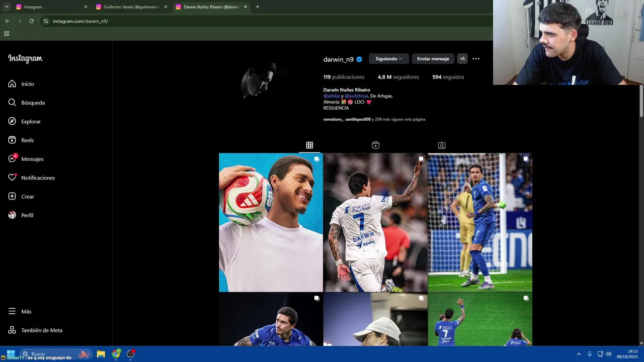Click browser forward arrow
Image resolution: width=644 pixels, height=362 pixels.
coord(19,21)
